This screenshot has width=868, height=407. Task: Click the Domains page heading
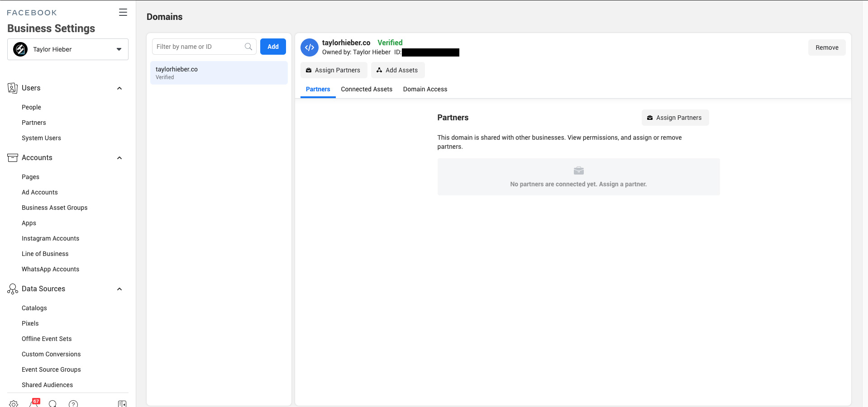click(165, 17)
